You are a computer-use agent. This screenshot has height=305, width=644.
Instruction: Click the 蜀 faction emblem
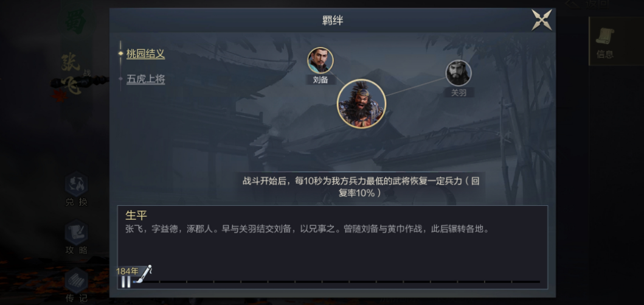[x=75, y=21]
